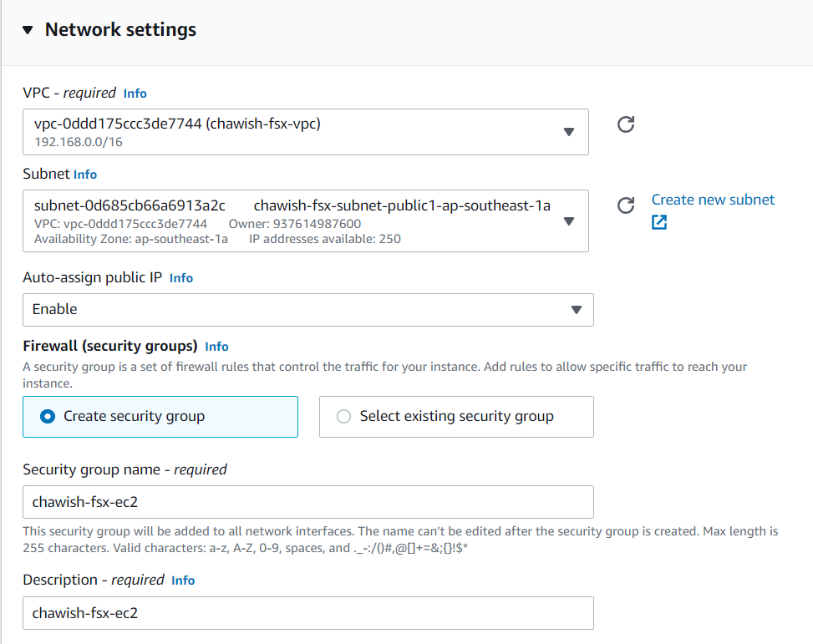Open the Auto-assign public IP dropdown
This screenshot has height=644, width=813.
(307, 309)
